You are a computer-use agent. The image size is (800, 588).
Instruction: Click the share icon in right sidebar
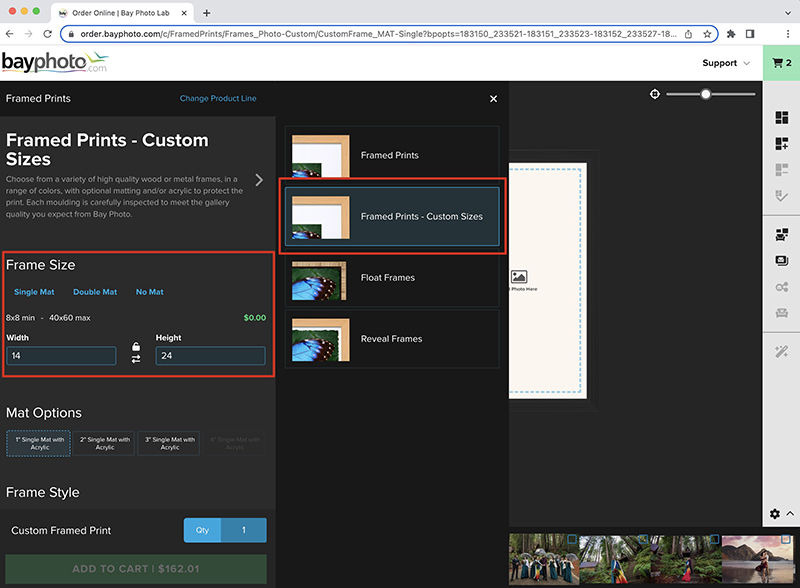(781, 287)
